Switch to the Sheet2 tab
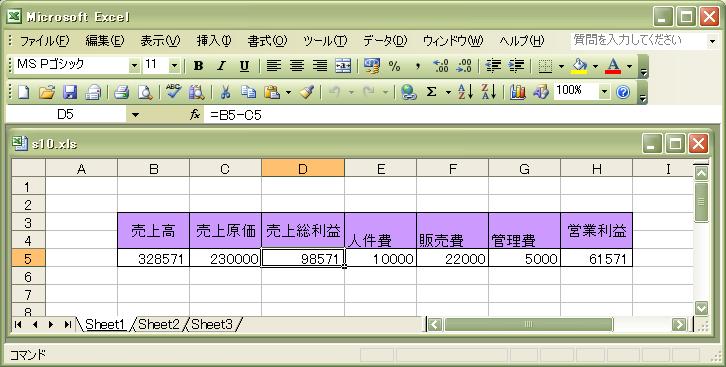The height and width of the screenshot is (367, 726). pyautogui.click(x=159, y=324)
